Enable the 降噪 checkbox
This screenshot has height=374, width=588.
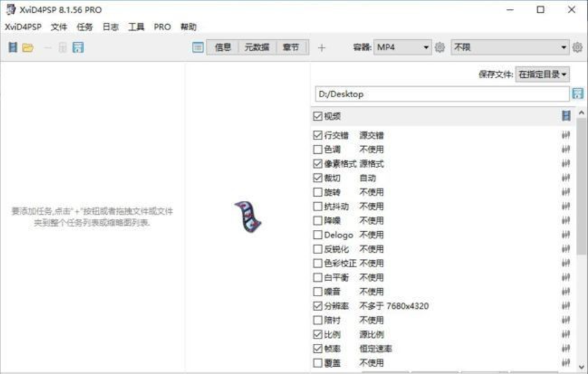pos(318,220)
